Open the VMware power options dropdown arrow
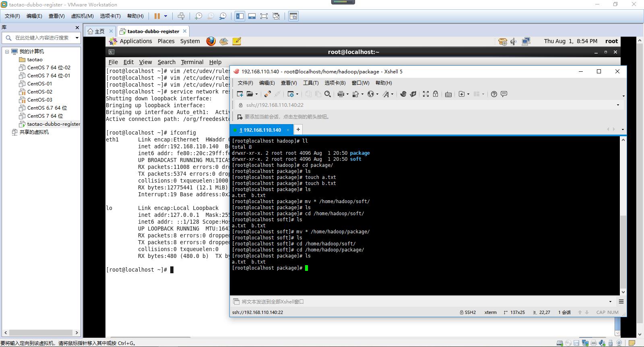The image size is (644, 347). [x=165, y=16]
